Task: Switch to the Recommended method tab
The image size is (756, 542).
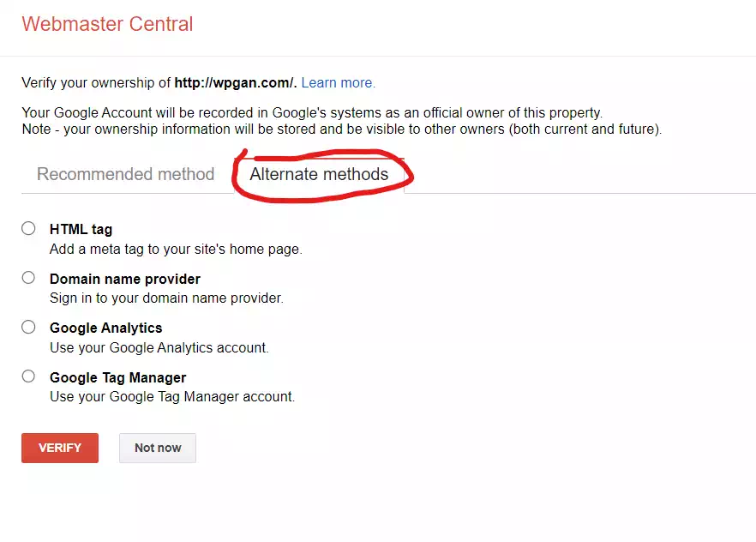Action: 126,174
